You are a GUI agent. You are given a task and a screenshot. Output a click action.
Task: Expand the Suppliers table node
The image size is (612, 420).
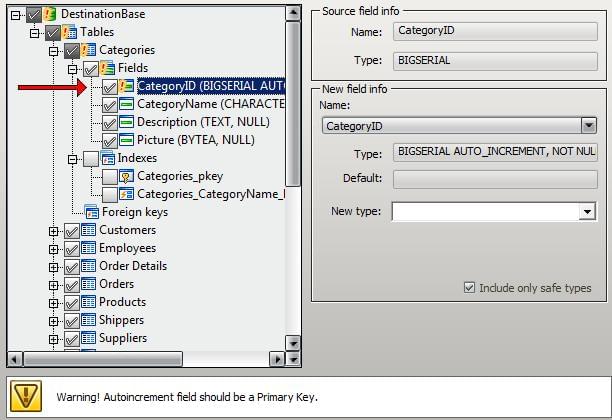[53, 339]
